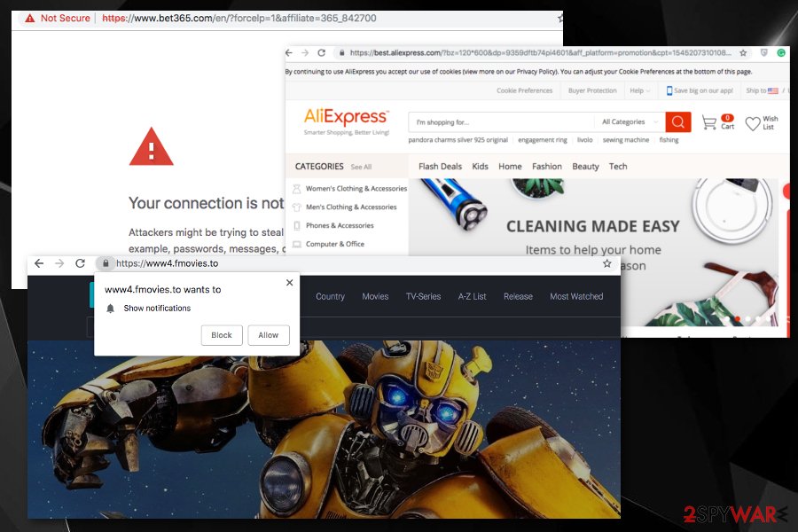Click pandora charms silver 925 original suggestion

(x=458, y=140)
